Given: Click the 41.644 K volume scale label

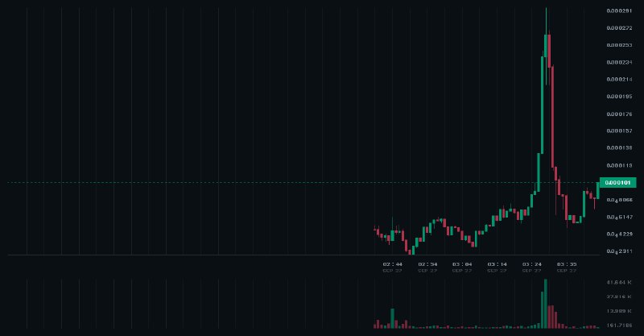Looking at the screenshot, I should pyautogui.click(x=619, y=282).
